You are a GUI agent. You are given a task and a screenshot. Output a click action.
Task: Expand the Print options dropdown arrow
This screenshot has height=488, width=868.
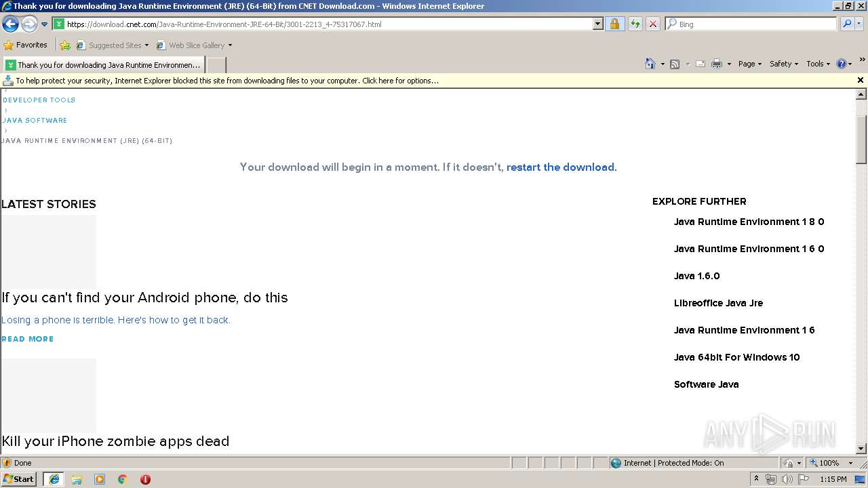tap(729, 64)
